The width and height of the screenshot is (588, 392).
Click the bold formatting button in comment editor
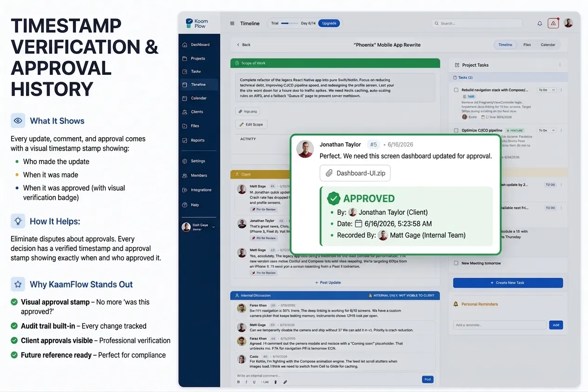(239, 382)
